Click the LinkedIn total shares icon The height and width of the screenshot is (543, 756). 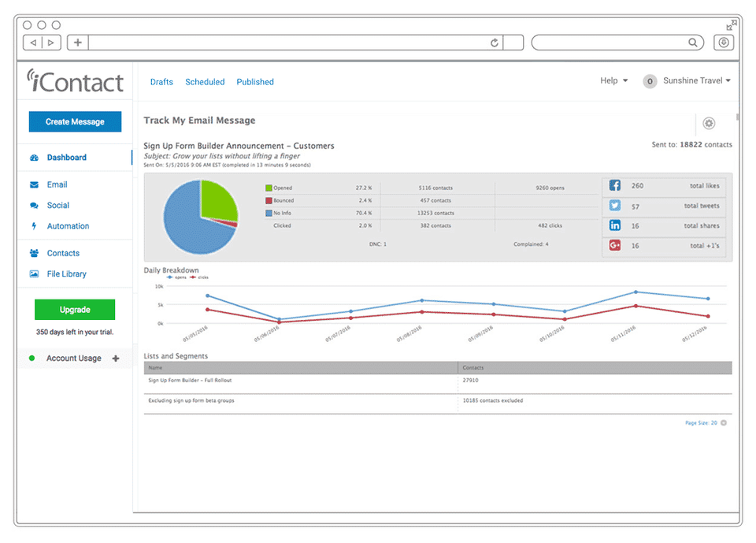[x=615, y=225]
